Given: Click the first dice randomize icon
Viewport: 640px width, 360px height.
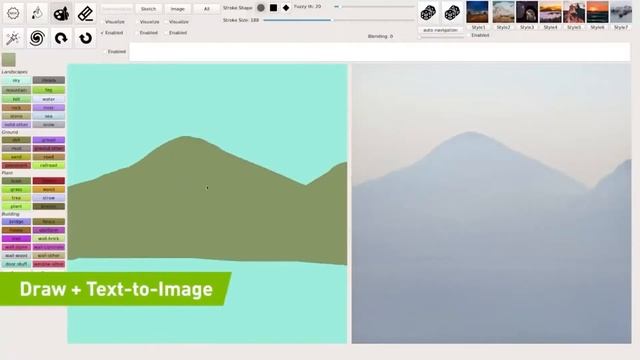Looking at the screenshot, I should pos(428,13).
